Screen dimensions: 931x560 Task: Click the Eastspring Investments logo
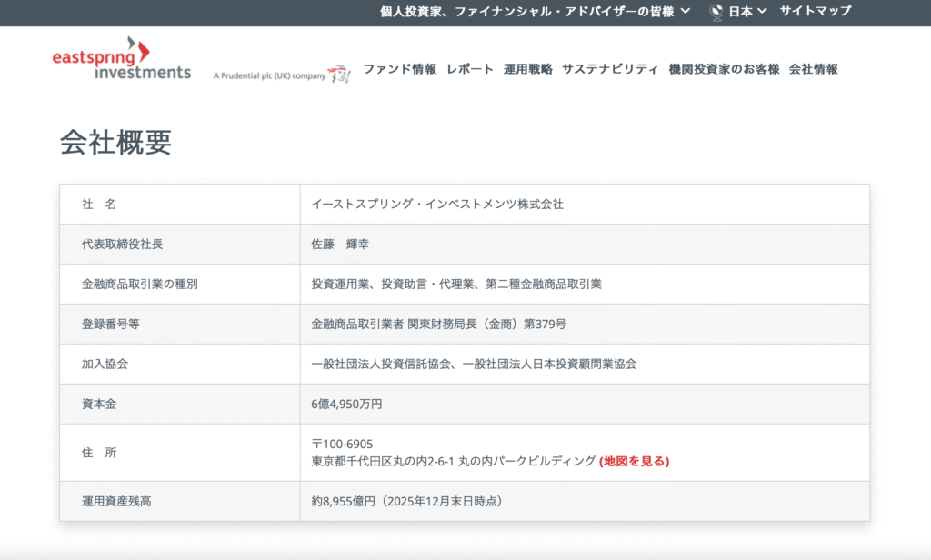click(x=122, y=58)
